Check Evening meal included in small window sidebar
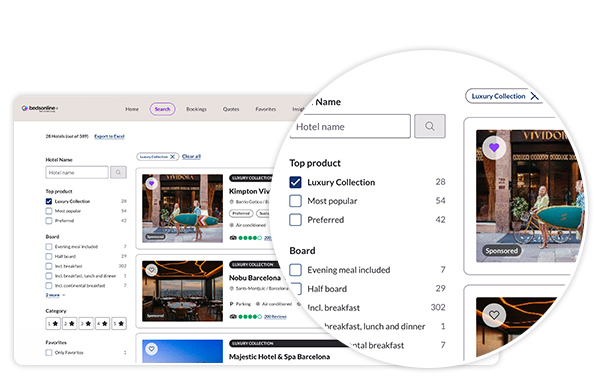596x379 pixels. click(x=49, y=247)
